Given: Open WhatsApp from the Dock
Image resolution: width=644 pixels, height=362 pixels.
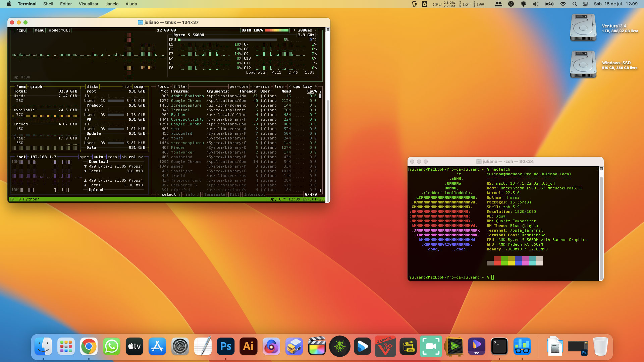Looking at the screenshot, I should coord(111,346).
